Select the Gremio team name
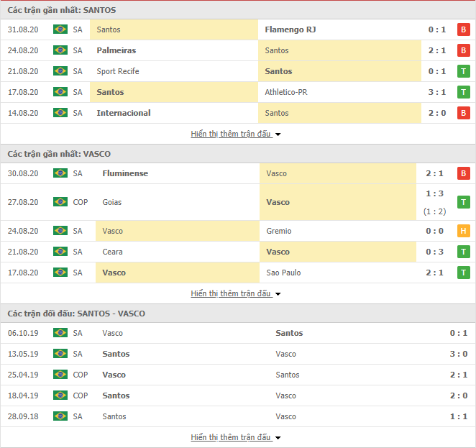The image size is (476, 448). tap(278, 231)
